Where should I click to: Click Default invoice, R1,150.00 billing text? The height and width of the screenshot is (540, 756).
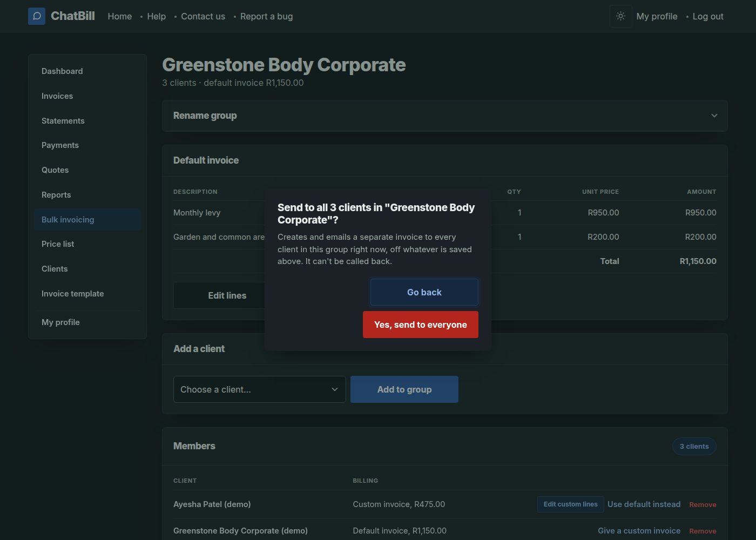click(x=400, y=531)
